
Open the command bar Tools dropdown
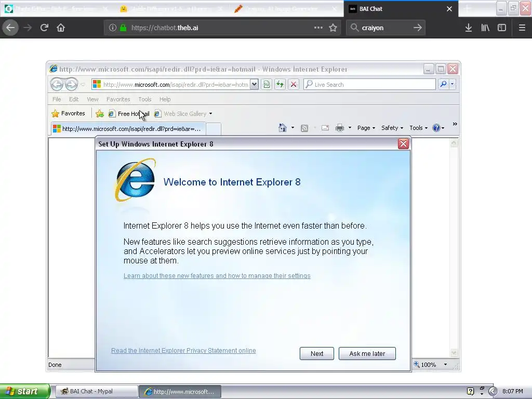pos(418,128)
